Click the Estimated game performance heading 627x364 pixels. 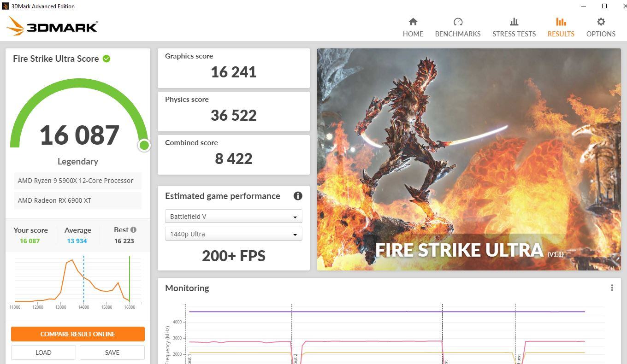pos(223,196)
